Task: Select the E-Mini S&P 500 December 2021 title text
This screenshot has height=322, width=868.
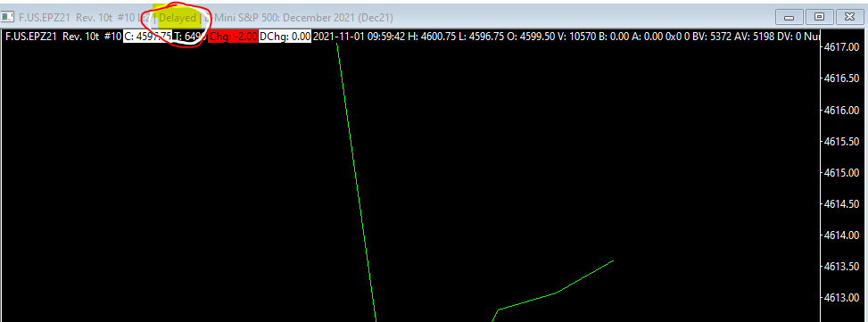Action: 299,18
